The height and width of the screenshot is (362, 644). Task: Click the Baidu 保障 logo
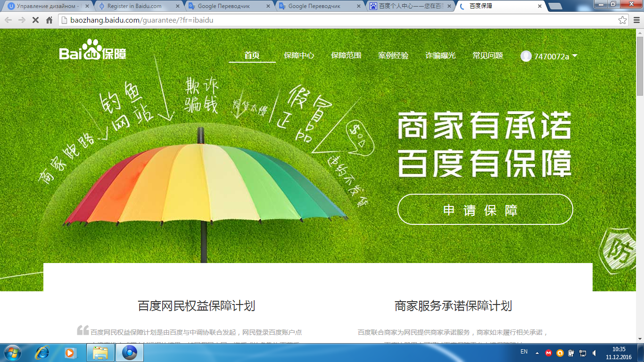pyautogui.click(x=93, y=49)
